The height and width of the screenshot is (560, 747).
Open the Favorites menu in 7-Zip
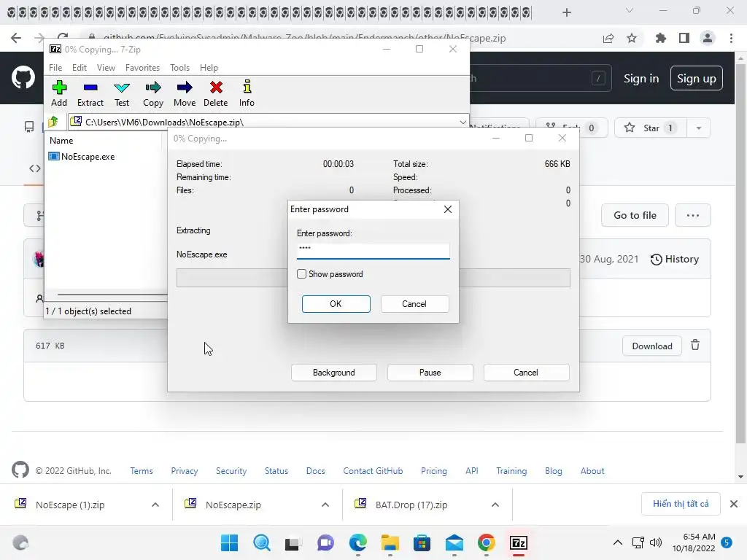click(x=142, y=68)
